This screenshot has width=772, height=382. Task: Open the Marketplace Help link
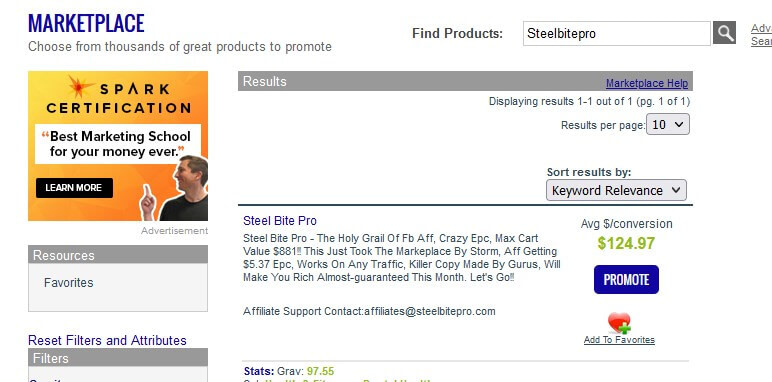point(646,83)
